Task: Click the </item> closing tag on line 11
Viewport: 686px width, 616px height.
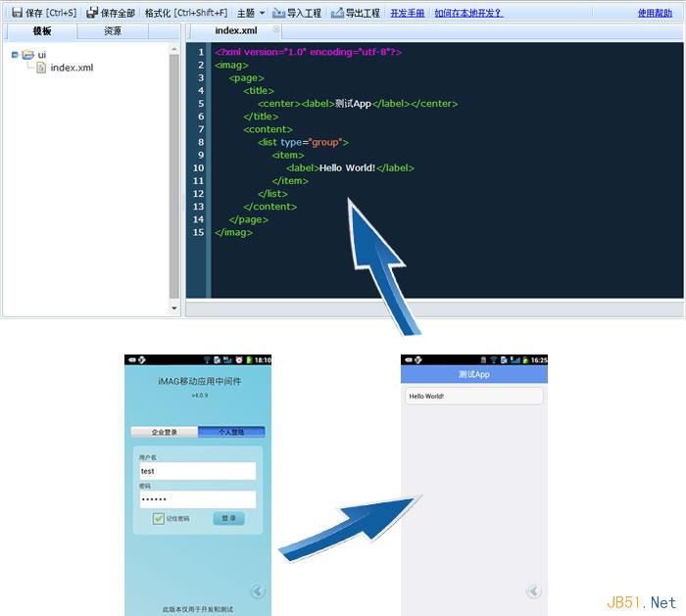Action: coord(290,180)
